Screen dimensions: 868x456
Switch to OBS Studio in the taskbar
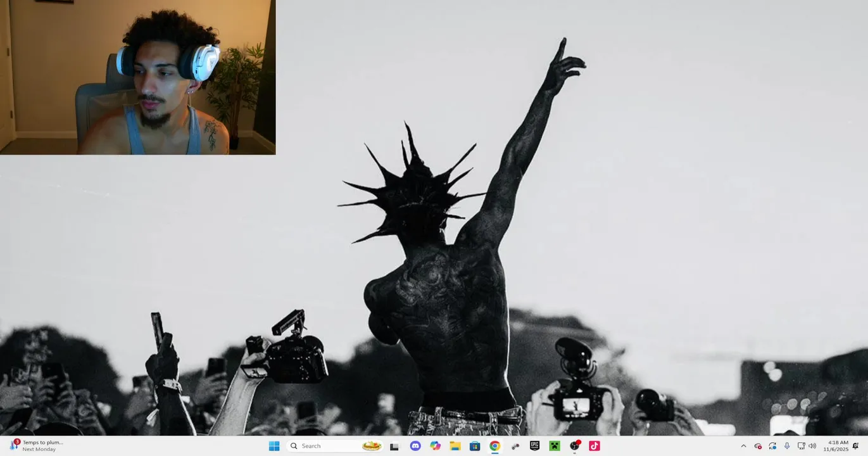pyautogui.click(x=575, y=446)
